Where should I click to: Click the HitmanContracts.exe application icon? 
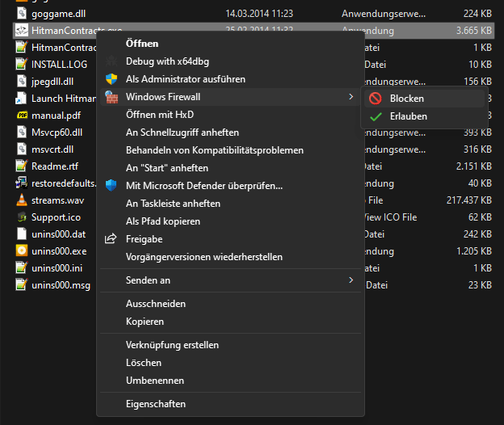(22, 31)
